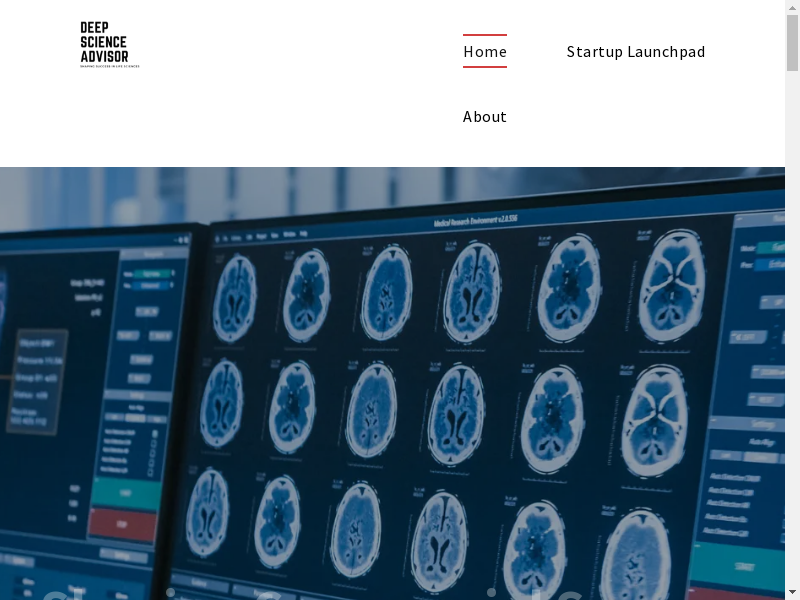The height and width of the screenshot is (600, 800).
Task: Click the middle-row leftmost brain scan
Action: pos(222,402)
